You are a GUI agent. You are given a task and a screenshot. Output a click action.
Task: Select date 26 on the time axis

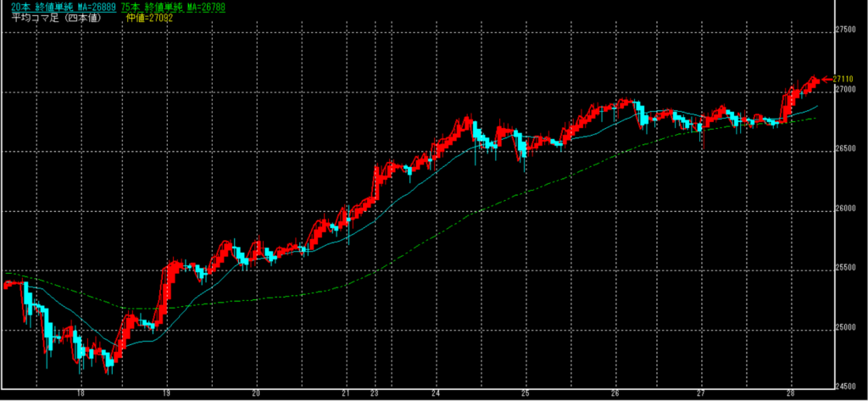(x=615, y=393)
